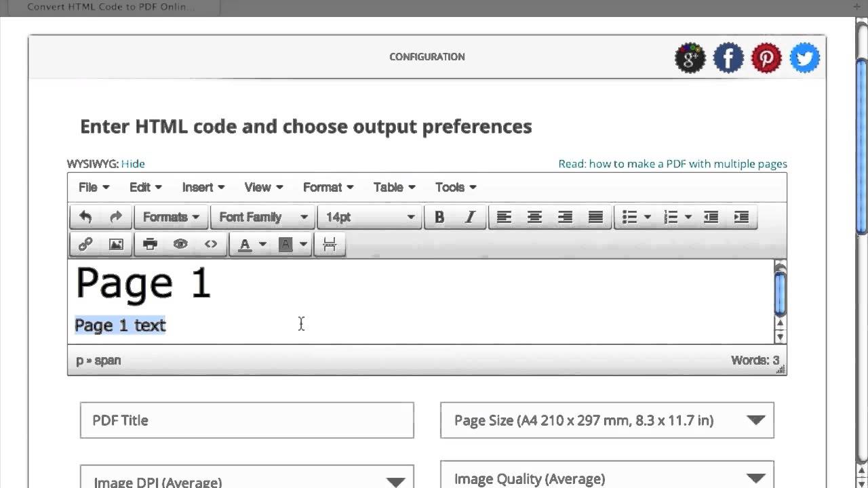Print the editor content

point(150,244)
